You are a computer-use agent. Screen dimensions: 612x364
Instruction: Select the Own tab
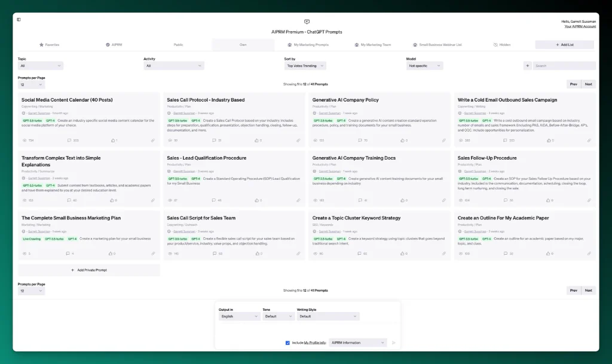[243, 45]
